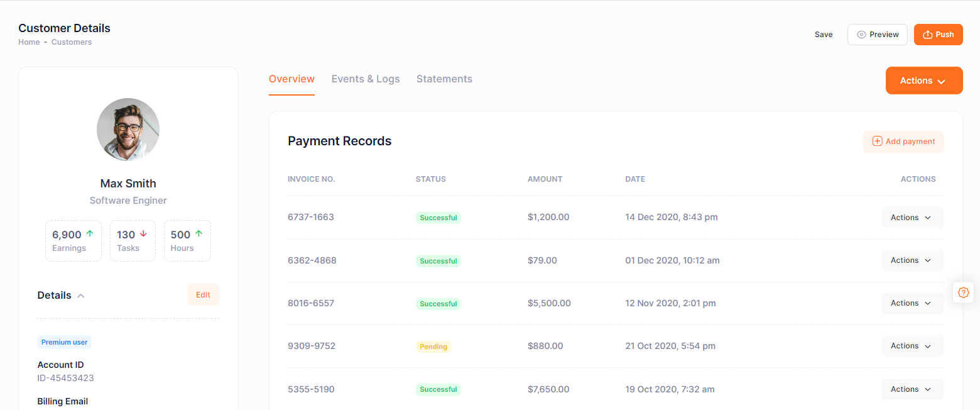Open Actions dropdown for invoice 6737-1663
Screen dimensions: 980x410
pos(912,218)
